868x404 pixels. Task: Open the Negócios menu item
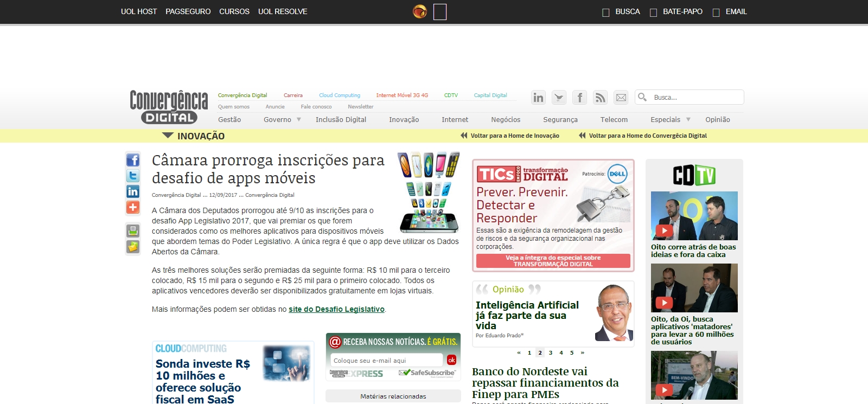click(506, 119)
